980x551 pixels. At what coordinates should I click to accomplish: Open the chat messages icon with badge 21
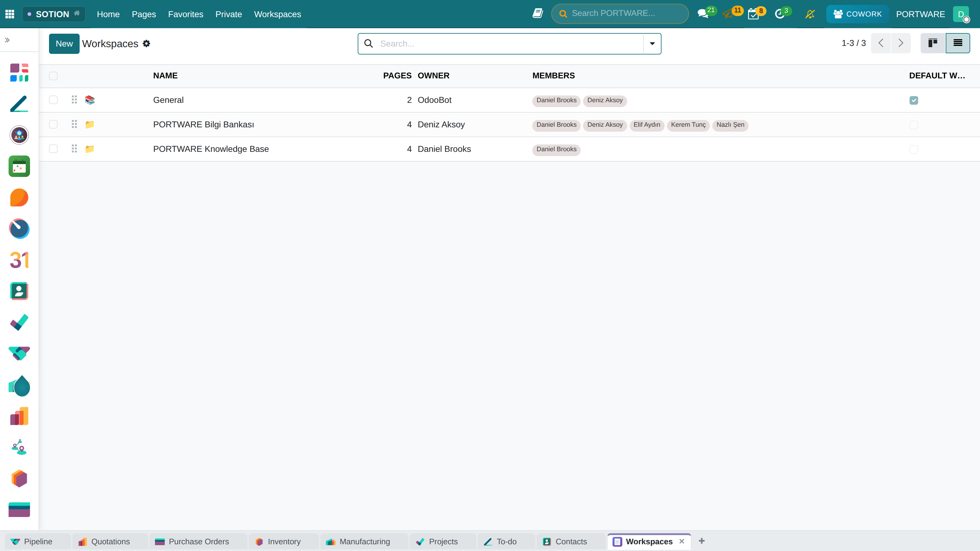pos(703,14)
